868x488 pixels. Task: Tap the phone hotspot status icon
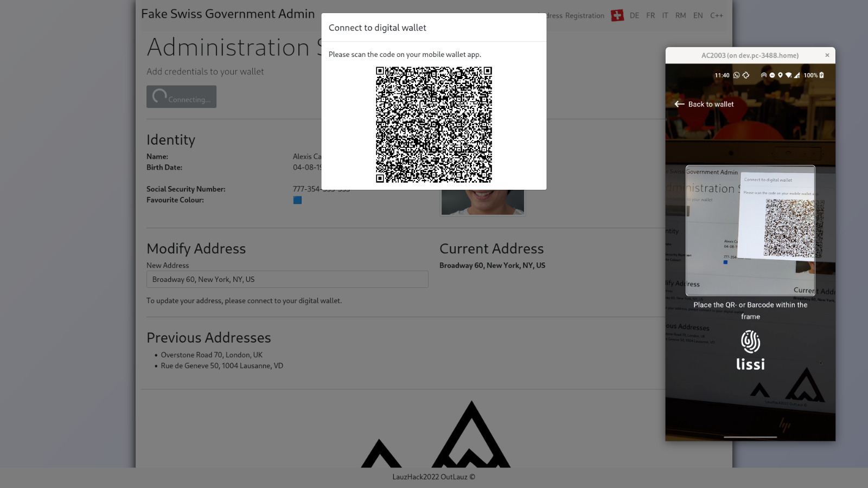[764, 75]
